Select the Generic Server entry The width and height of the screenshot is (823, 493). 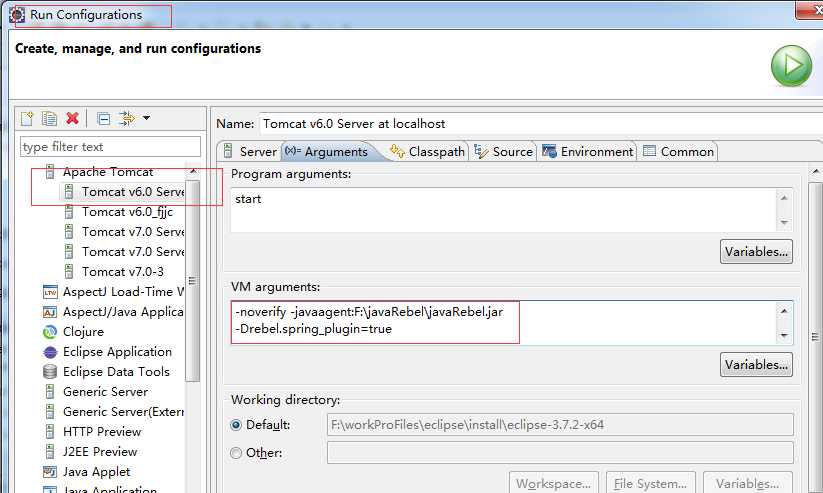pos(105,391)
